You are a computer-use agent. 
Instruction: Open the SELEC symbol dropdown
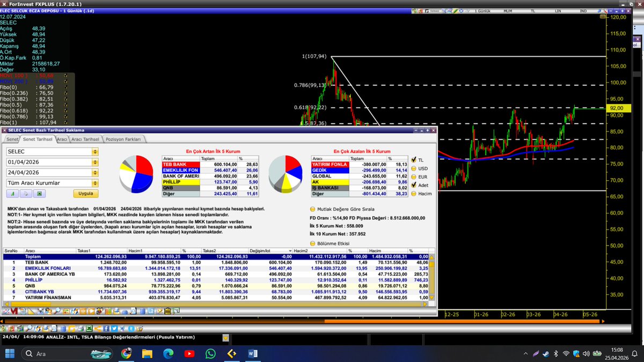pyautogui.click(x=96, y=152)
